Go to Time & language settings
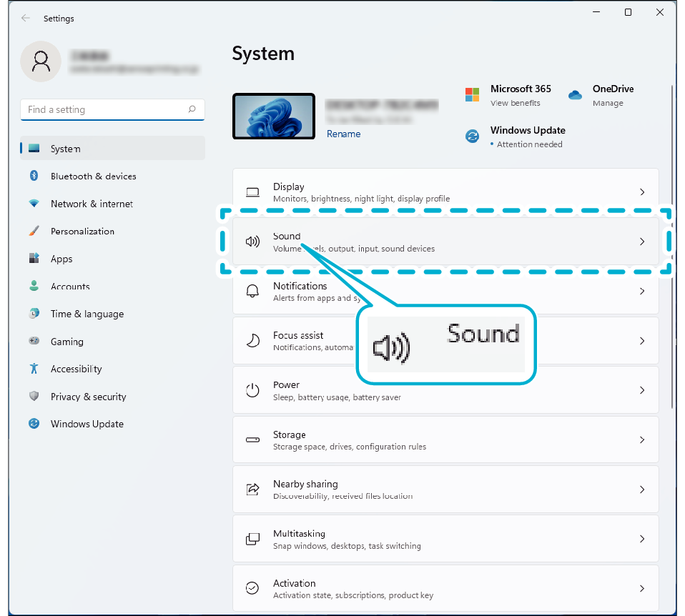685x616 pixels. (87, 314)
